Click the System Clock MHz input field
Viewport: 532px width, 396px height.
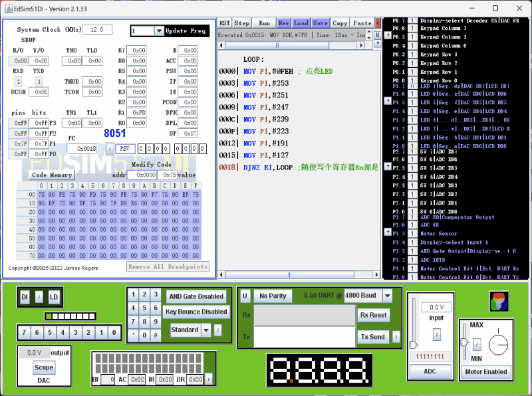tap(97, 30)
